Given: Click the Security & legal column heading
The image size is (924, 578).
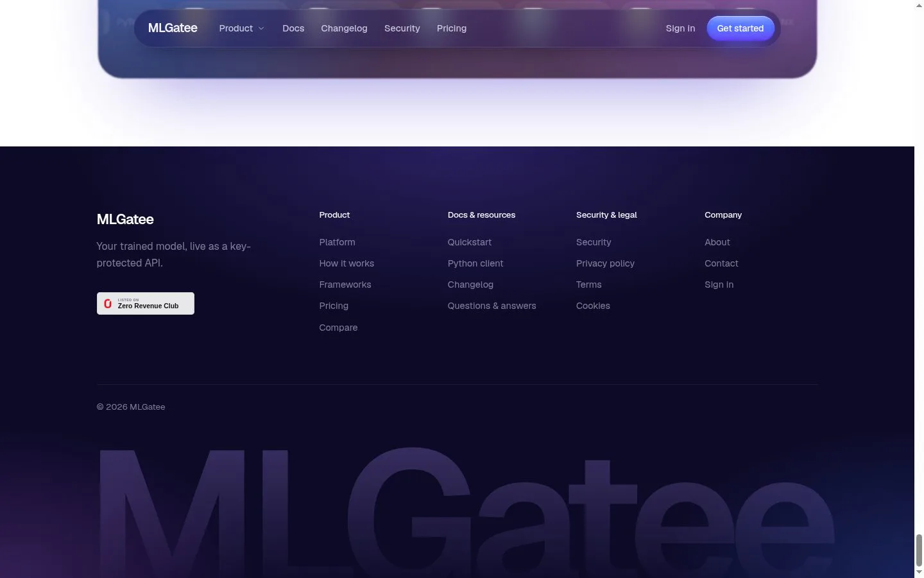Looking at the screenshot, I should point(606,215).
